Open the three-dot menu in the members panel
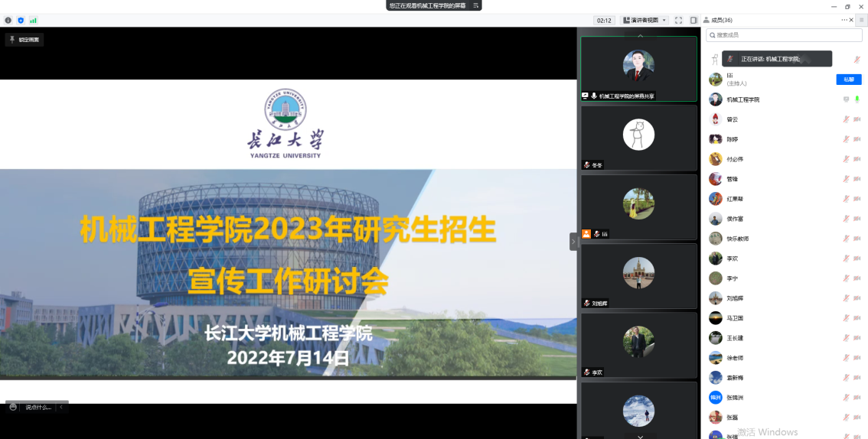 click(x=844, y=20)
